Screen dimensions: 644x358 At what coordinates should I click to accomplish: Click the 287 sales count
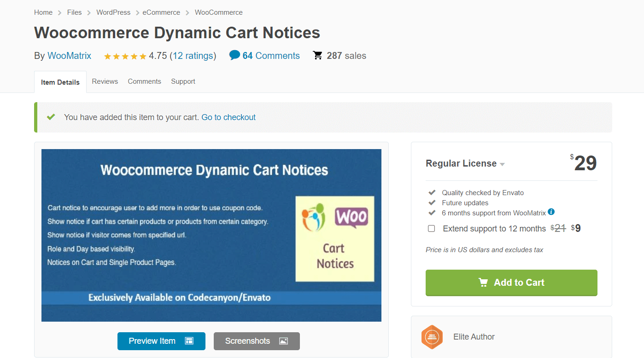coord(346,56)
